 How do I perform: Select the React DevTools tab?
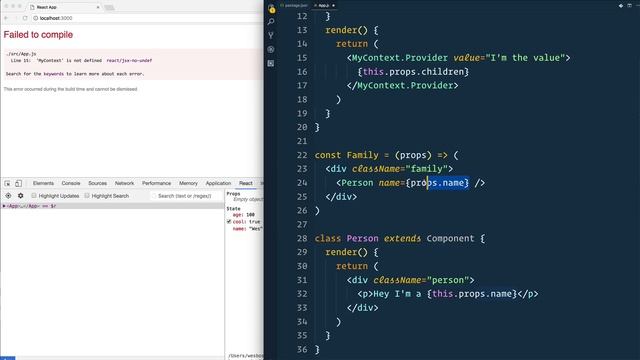(246, 183)
